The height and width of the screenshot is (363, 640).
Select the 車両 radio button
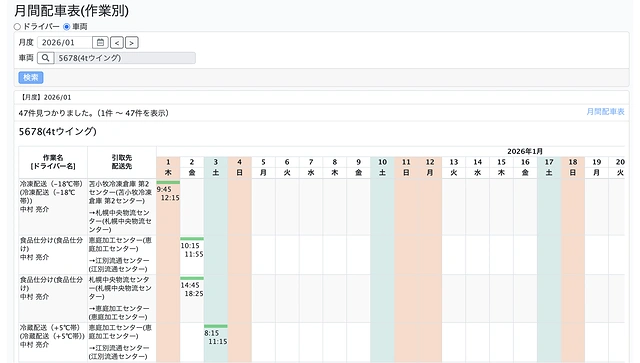(67, 27)
